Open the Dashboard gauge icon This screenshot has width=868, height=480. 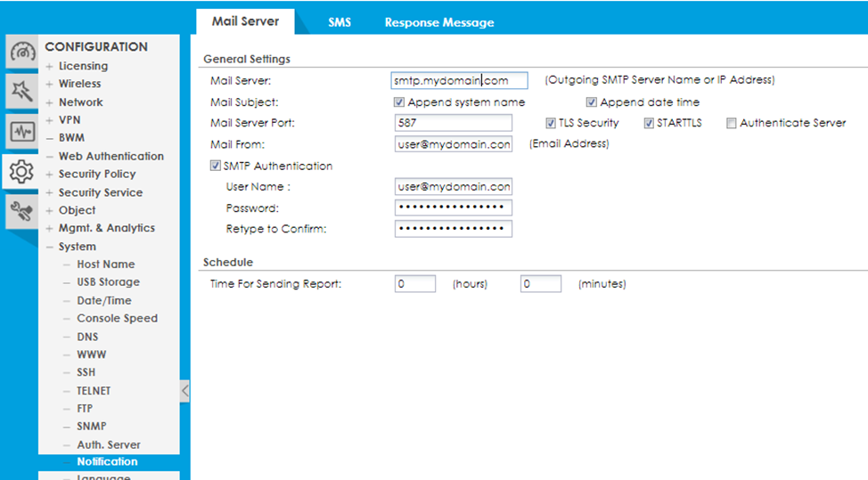22,53
